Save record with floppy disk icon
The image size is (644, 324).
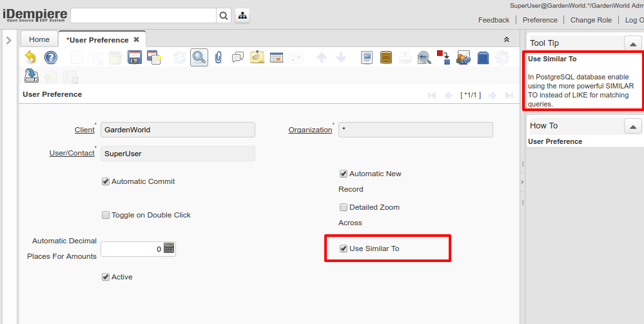point(134,57)
